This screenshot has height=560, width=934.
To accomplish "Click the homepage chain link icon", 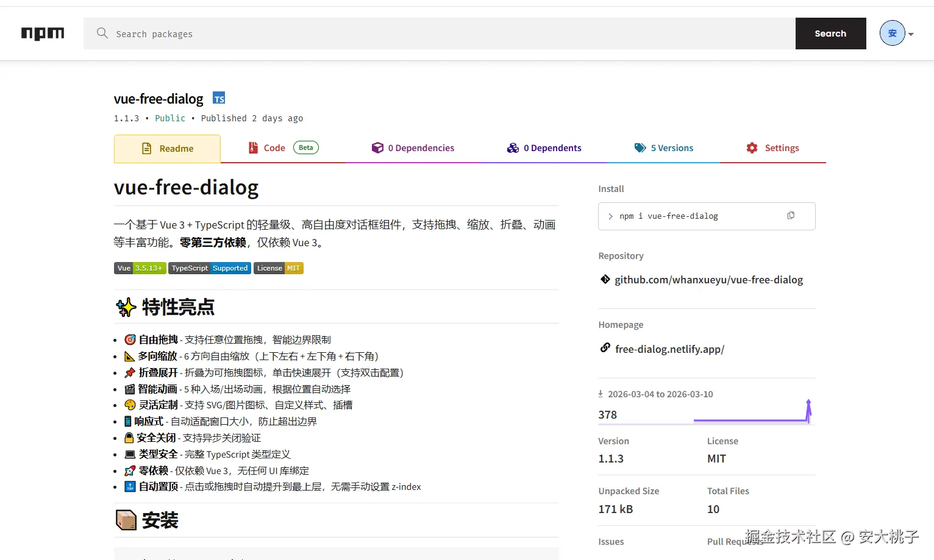I will click(605, 348).
